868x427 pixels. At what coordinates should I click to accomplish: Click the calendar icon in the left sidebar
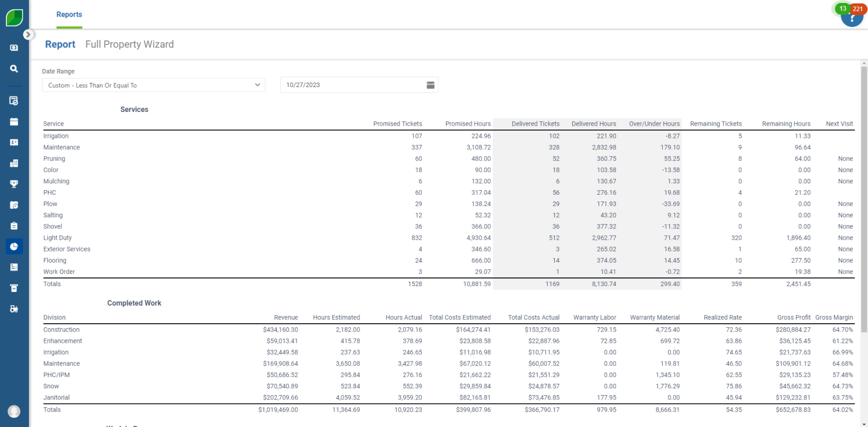tap(14, 122)
